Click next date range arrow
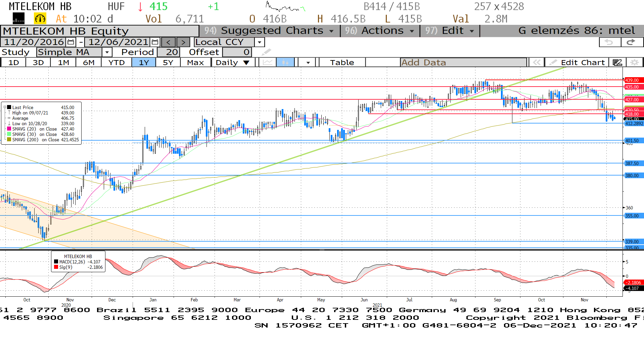 point(183,42)
